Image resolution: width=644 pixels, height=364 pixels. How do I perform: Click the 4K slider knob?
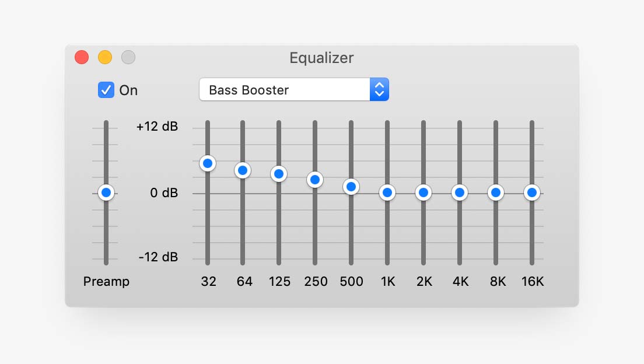(x=460, y=192)
